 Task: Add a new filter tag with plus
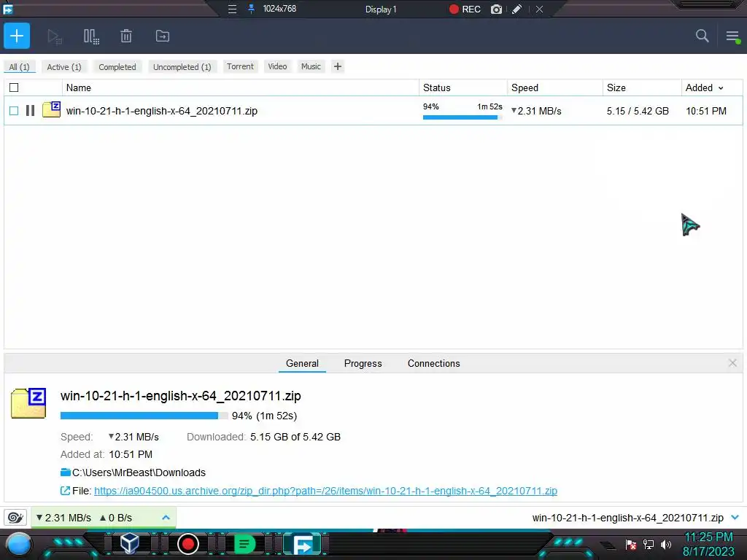tap(338, 66)
